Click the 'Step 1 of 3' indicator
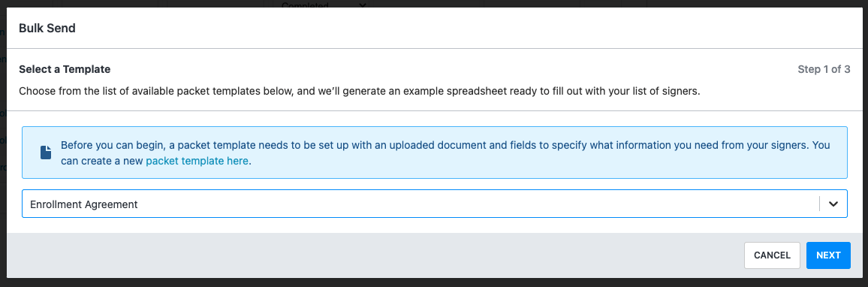This screenshot has width=868, height=287. 824,69
